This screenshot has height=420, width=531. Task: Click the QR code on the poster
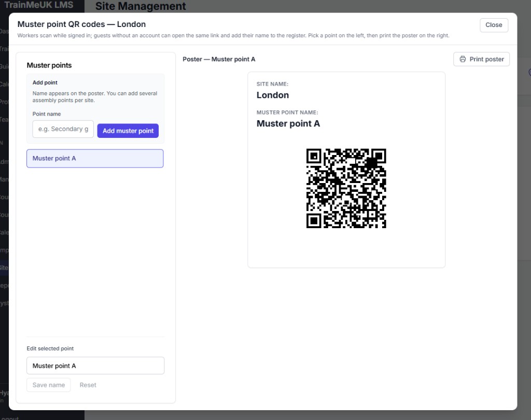point(346,188)
